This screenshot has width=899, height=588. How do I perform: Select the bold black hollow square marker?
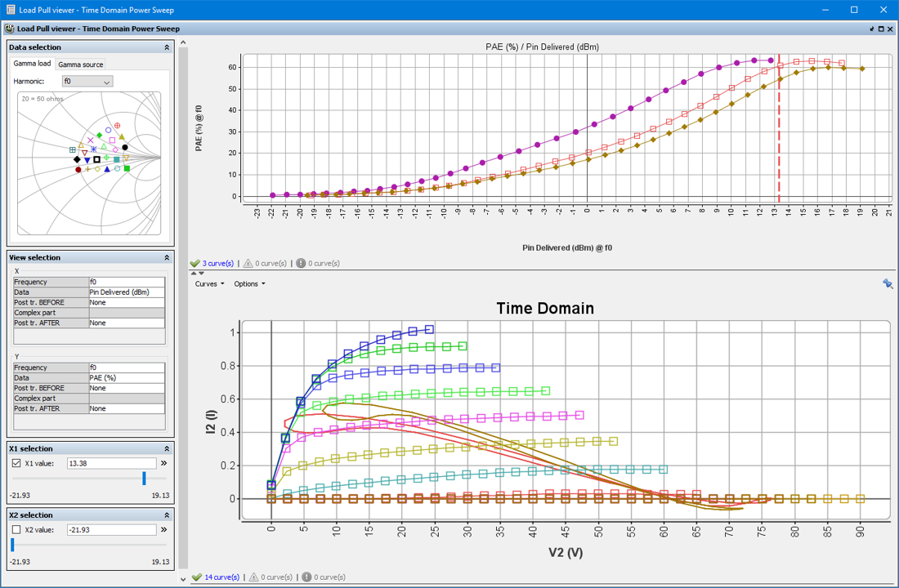point(97,159)
